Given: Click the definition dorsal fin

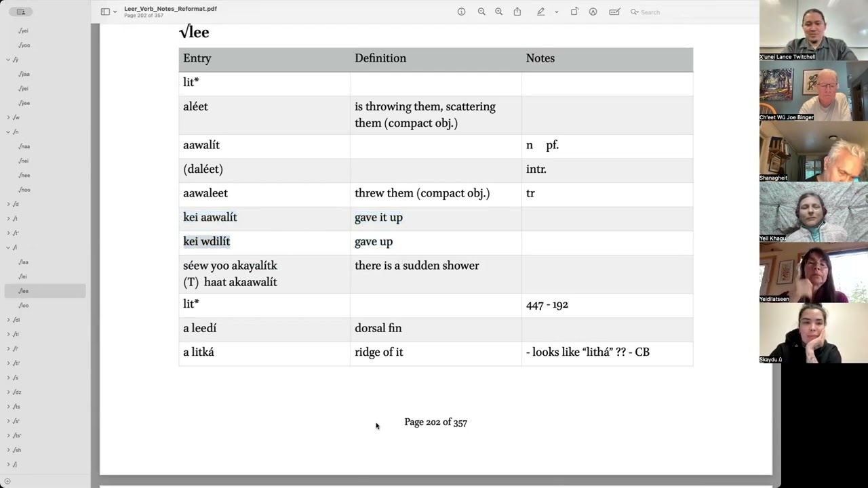Looking at the screenshot, I should (x=378, y=328).
